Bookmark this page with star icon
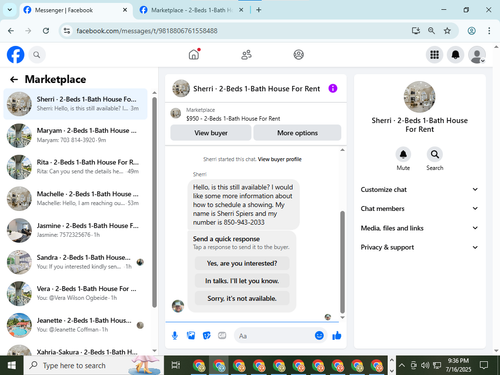Viewport: 500px width, 375px height. tap(447, 31)
